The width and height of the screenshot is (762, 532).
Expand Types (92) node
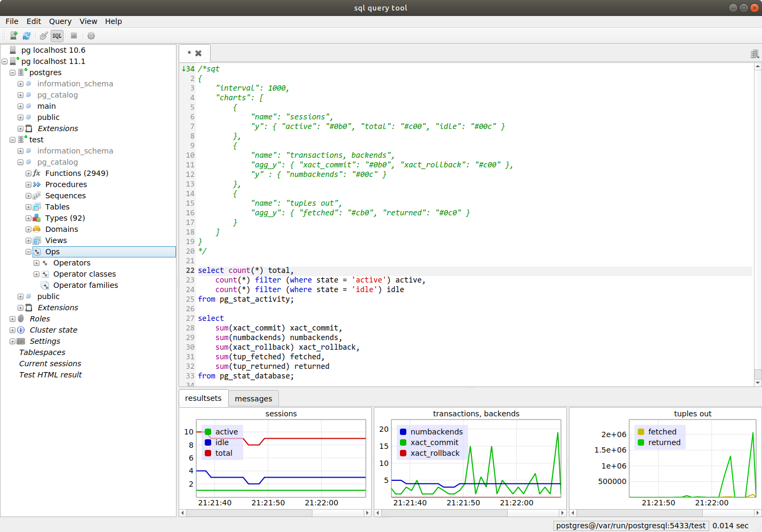pos(28,218)
